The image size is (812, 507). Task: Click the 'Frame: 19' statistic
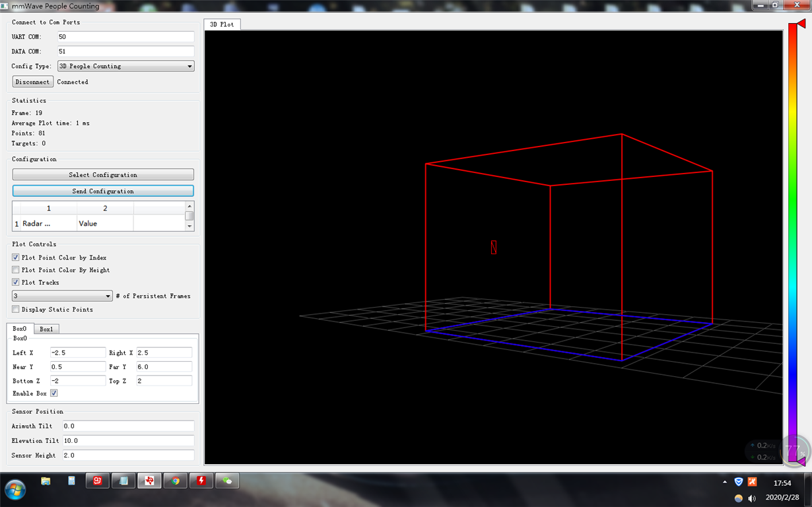coord(27,113)
